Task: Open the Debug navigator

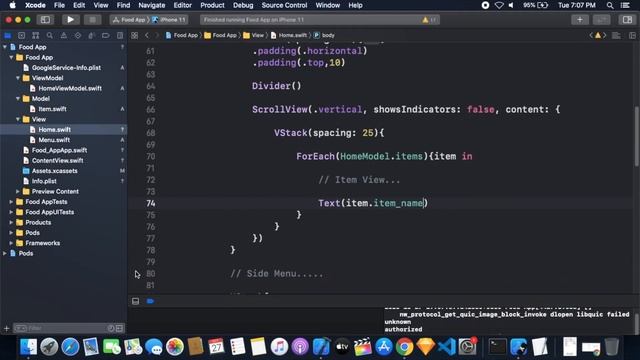Action: pyautogui.click(x=91, y=36)
